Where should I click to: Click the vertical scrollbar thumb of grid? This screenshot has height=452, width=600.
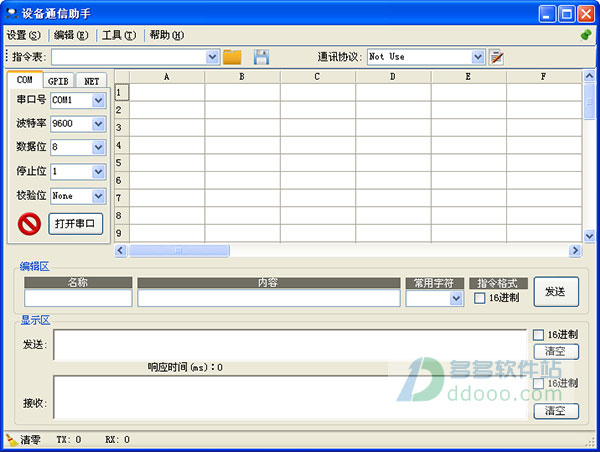click(x=589, y=101)
